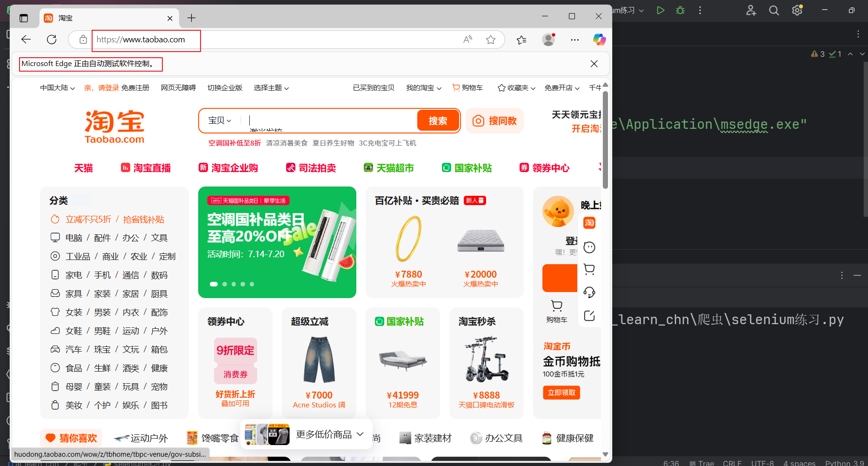The image size is (868, 466).
Task: Click the orange 搜索 button
Action: (438, 121)
